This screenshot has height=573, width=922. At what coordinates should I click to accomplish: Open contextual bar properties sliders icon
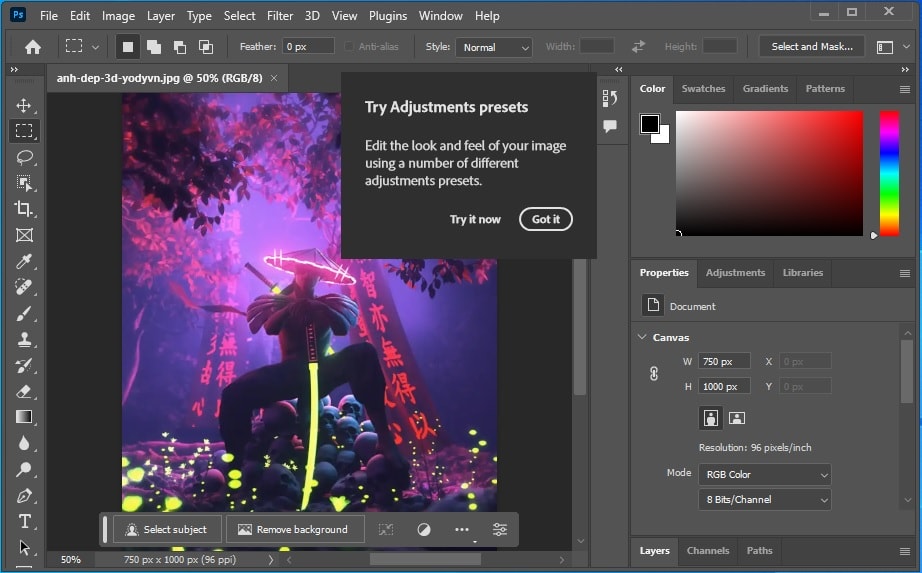500,529
